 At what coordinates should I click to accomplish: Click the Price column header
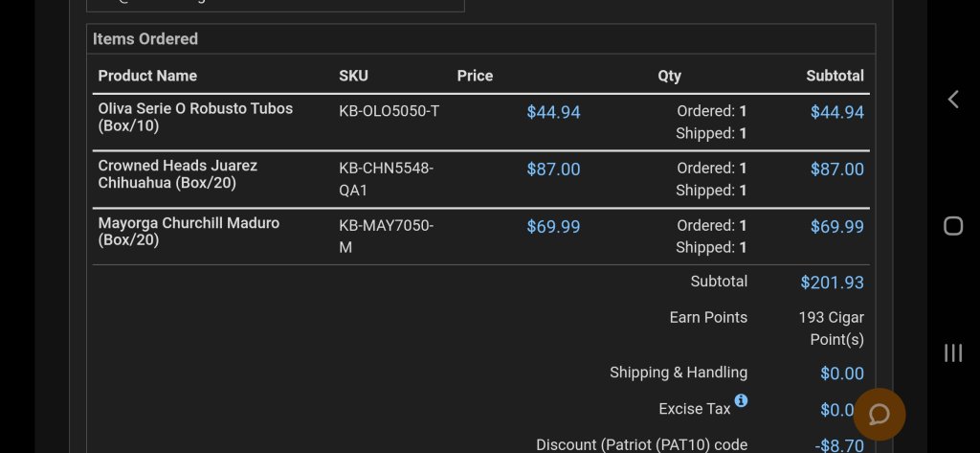click(x=475, y=76)
